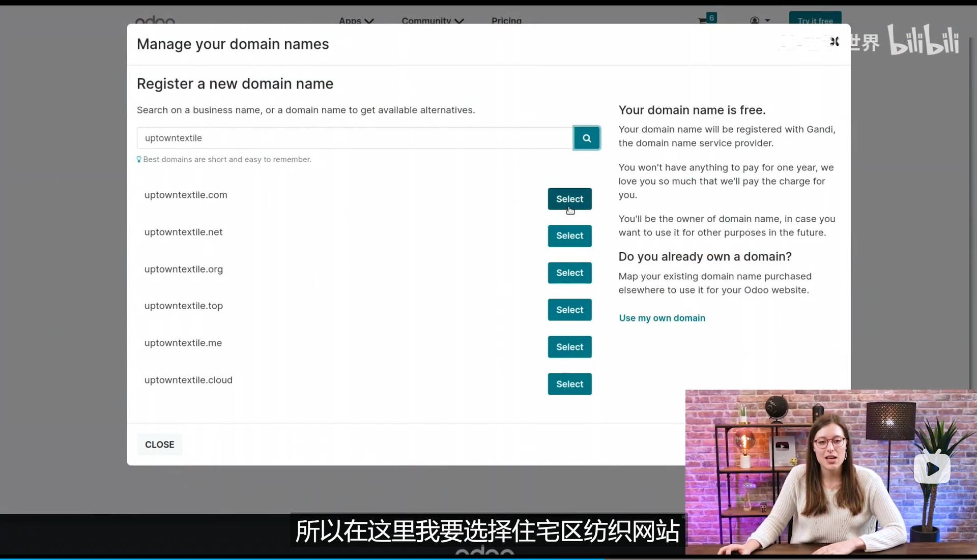Open the Use my own domain link
This screenshot has height=560, width=977.
(662, 318)
